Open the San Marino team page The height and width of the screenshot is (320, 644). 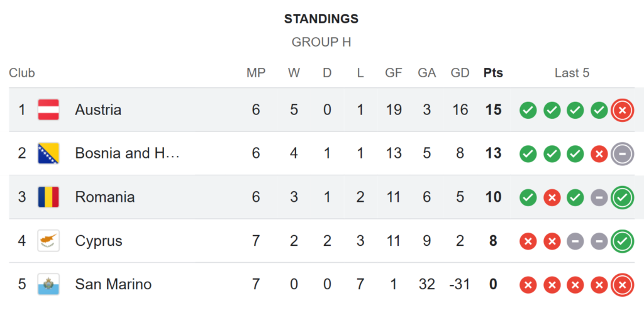(113, 284)
